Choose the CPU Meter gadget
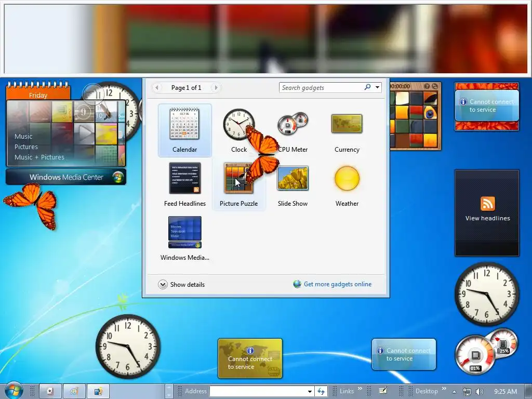 (x=292, y=124)
